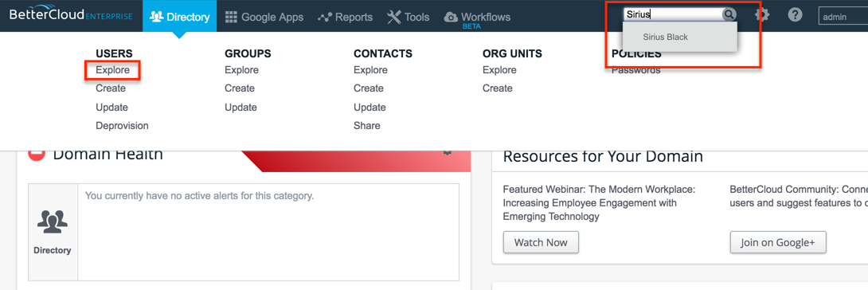Click Share under Contacts
Screen dimensions: 868x290
[x=367, y=126]
